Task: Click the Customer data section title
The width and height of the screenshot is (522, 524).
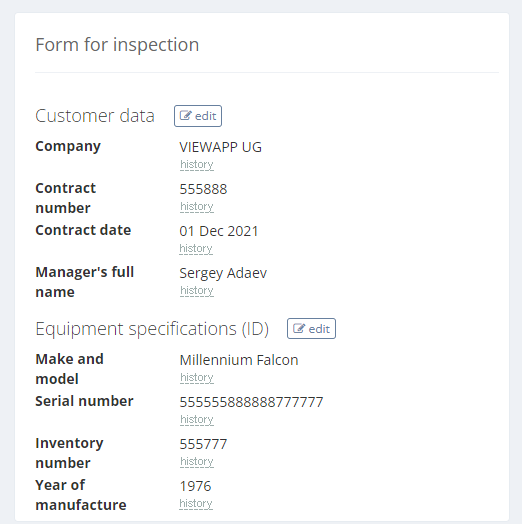Action: [x=95, y=116]
